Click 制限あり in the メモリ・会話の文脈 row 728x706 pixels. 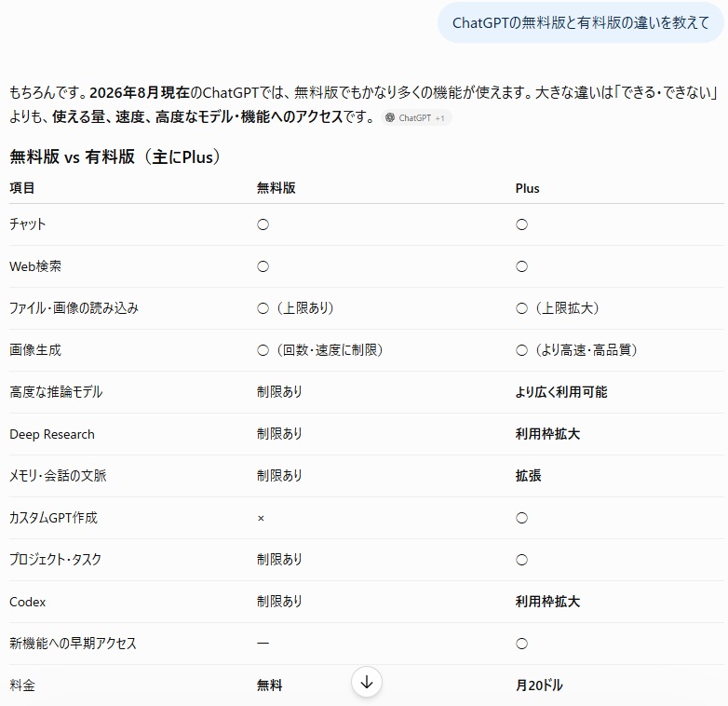(x=279, y=476)
